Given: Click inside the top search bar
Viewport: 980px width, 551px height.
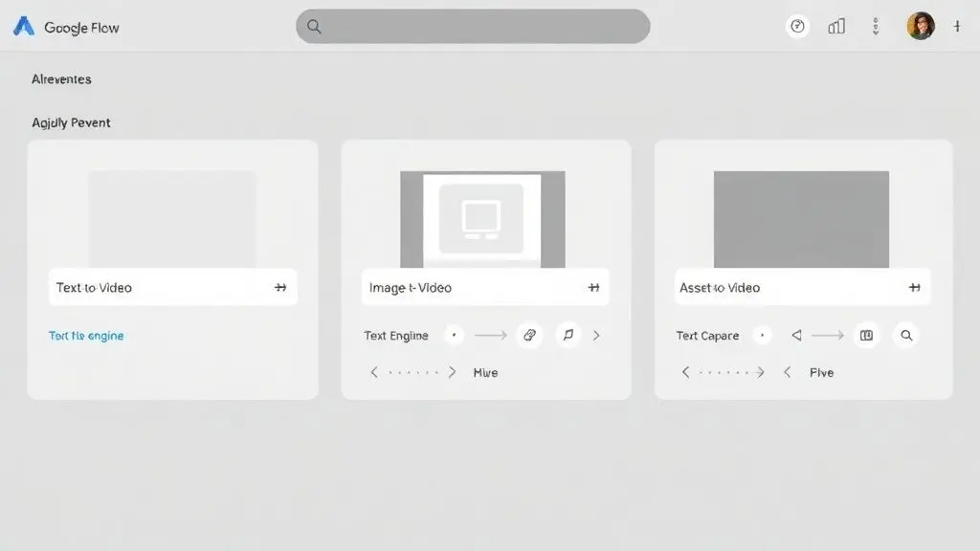Looking at the screenshot, I should (473, 27).
